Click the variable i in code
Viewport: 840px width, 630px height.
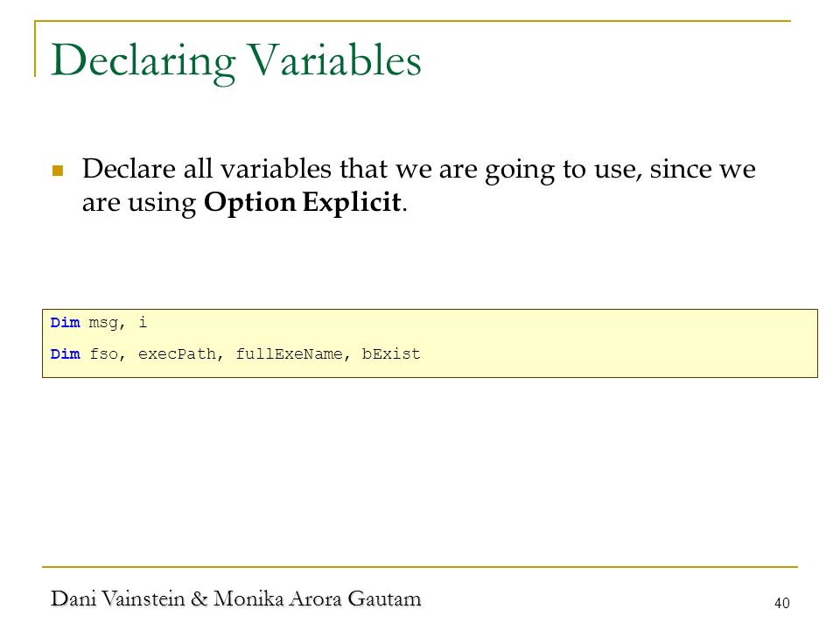click(x=143, y=322)
